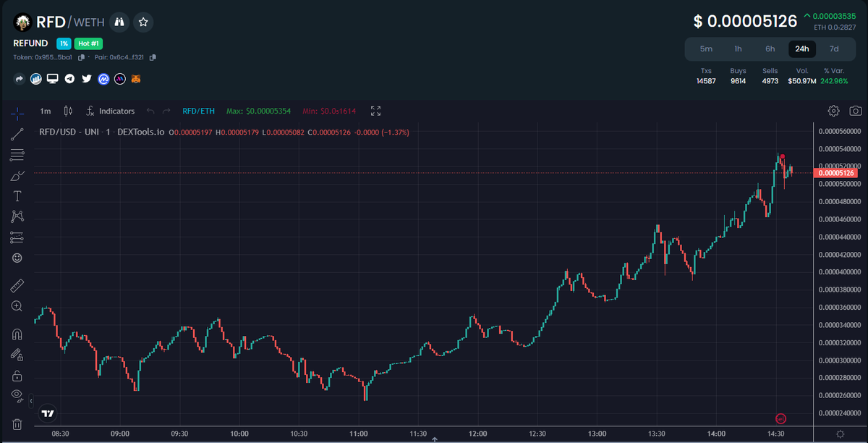Screen dimensions: 868x443
Task: Open the emoji icons tool
Action: coord(17,258)
